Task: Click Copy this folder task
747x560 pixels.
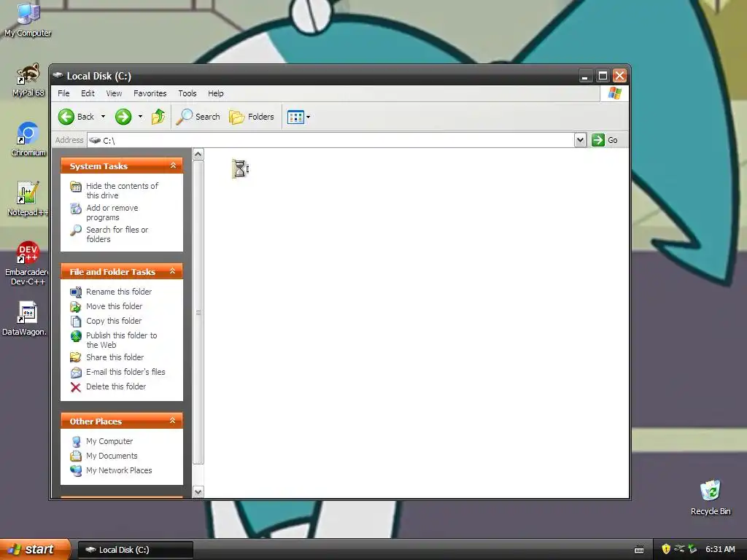Action: (113, 321)
